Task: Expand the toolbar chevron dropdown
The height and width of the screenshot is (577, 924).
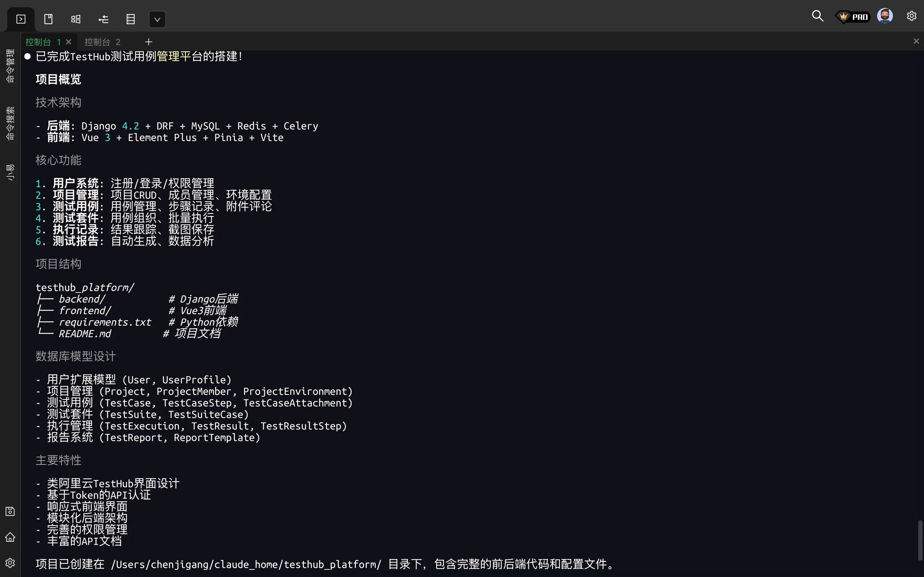Action: [x=157, y=19]
